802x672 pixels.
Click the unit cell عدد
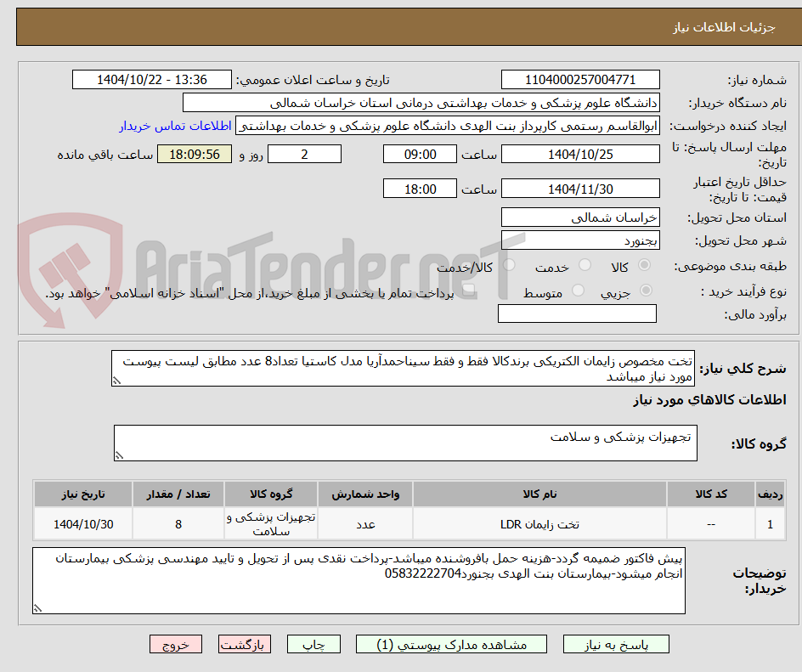click(x=365, y=524)
